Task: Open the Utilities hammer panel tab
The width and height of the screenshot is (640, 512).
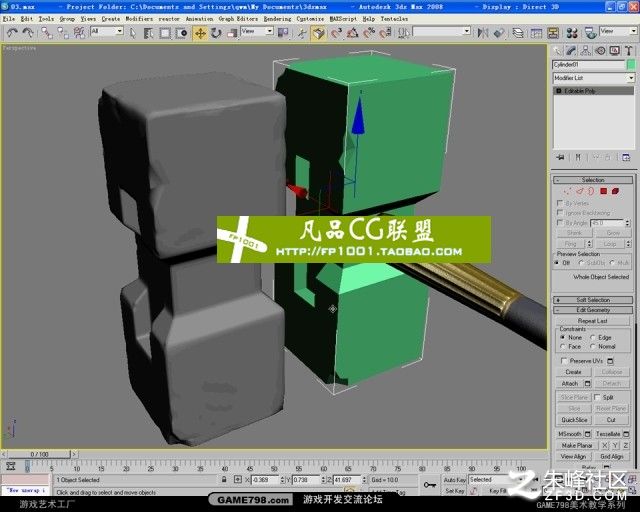Action: click(x=628, y=51)
